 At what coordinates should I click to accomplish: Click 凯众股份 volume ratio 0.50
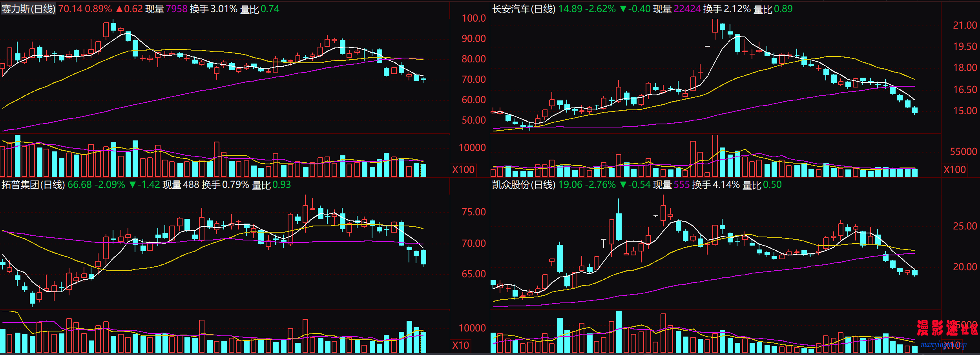[x=772, y=185]
